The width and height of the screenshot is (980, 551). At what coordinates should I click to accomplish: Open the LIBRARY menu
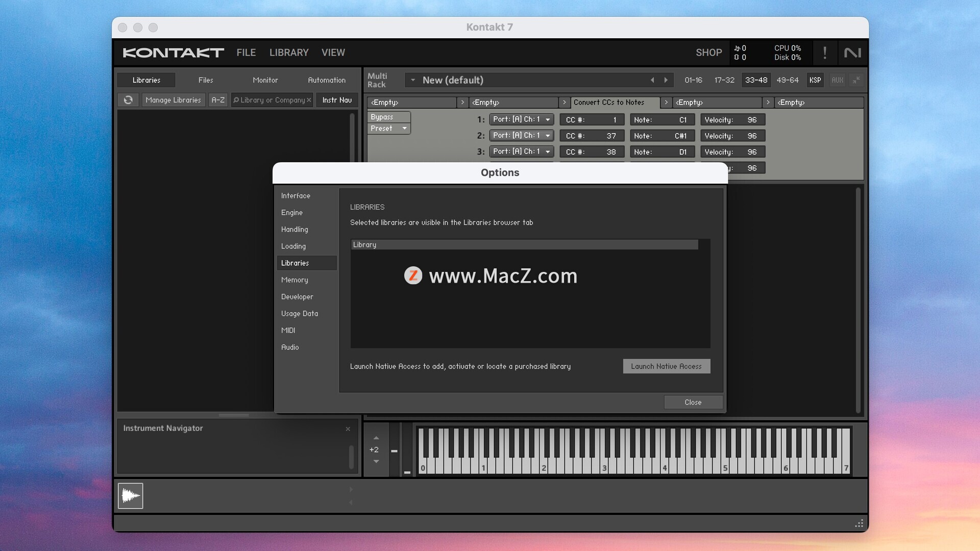pos(289,53)
